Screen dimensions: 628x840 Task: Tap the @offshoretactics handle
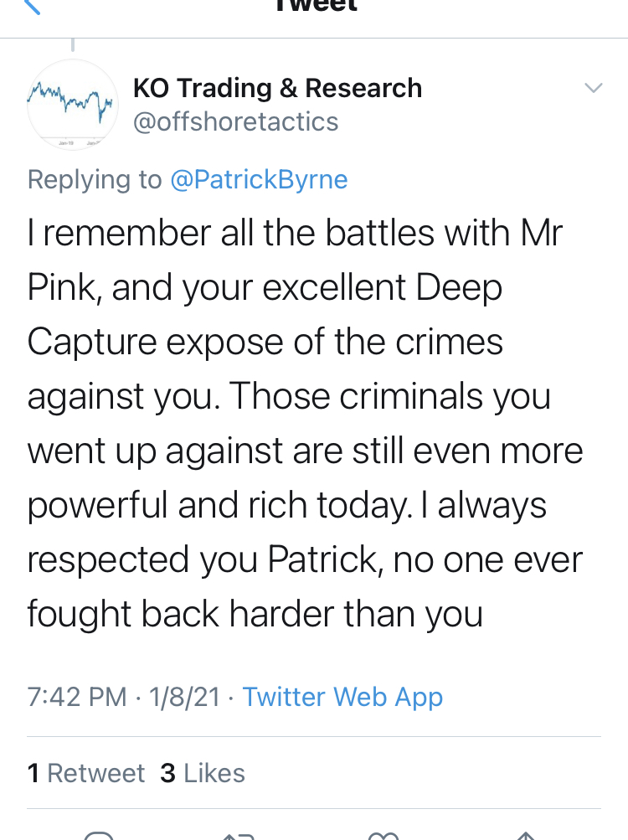pyautogui.click(x=235, y=122)
